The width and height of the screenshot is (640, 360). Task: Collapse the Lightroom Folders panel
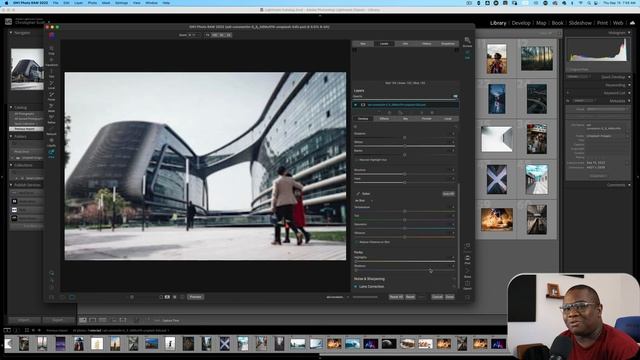tap(11, 136)
